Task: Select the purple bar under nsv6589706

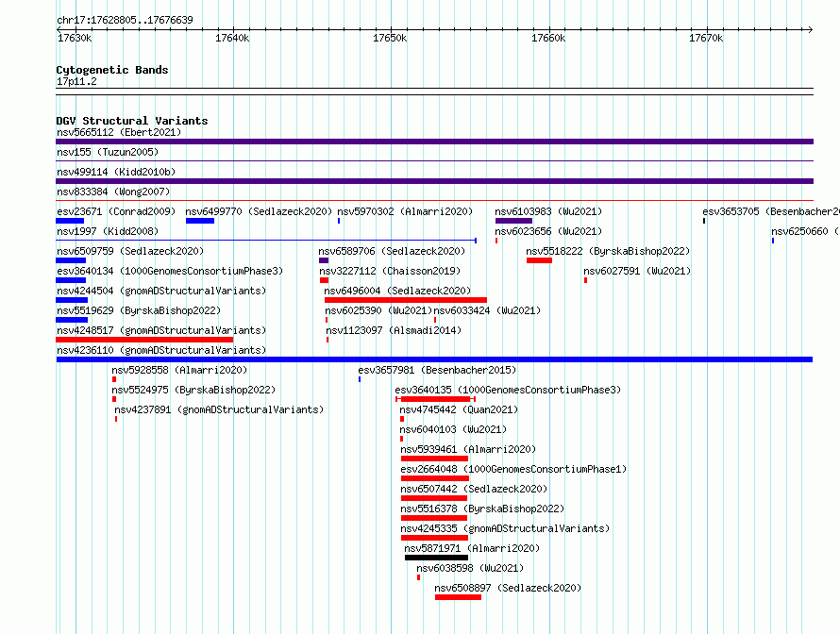Action: click(324, 260)
